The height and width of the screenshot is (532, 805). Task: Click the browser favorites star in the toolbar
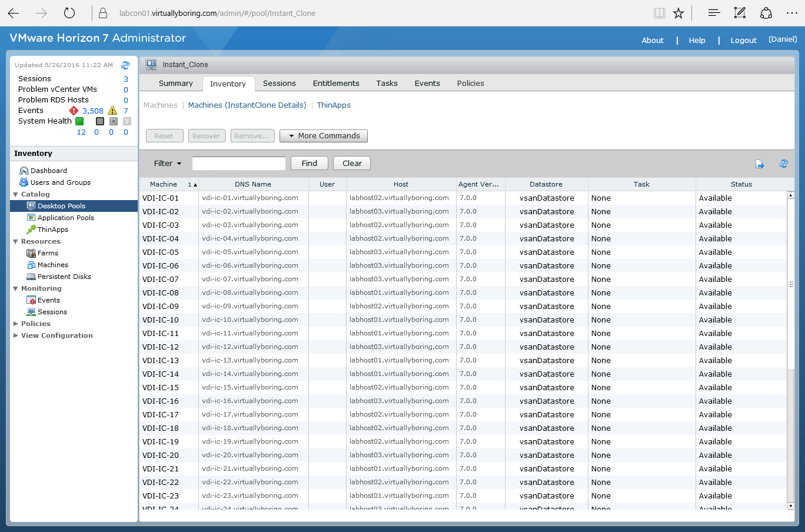pyautogui.click(x=678, y=12)
